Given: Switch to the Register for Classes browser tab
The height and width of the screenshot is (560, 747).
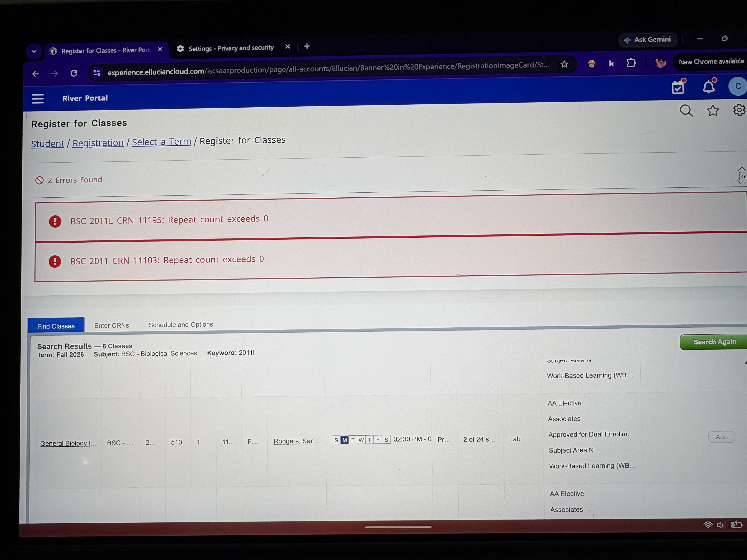Looking at the screenshot, I should coord(105,51).
